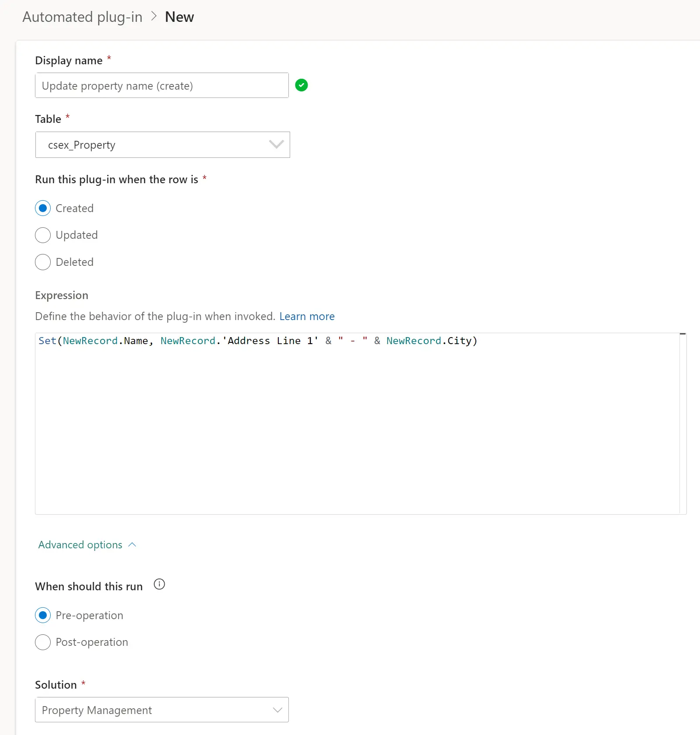The image size is (700, 735).
Task: Choose Pre-operation for run timing
Action: coord(43,616)
